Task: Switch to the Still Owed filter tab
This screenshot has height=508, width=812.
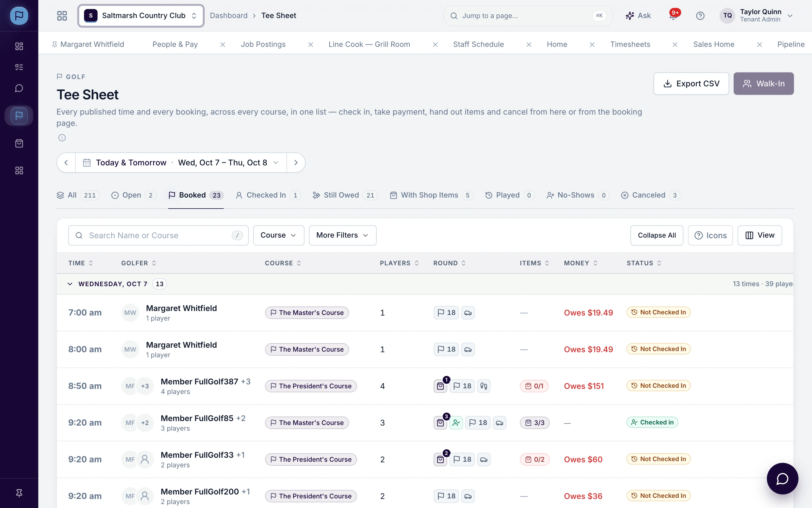Action: [345, 195]
